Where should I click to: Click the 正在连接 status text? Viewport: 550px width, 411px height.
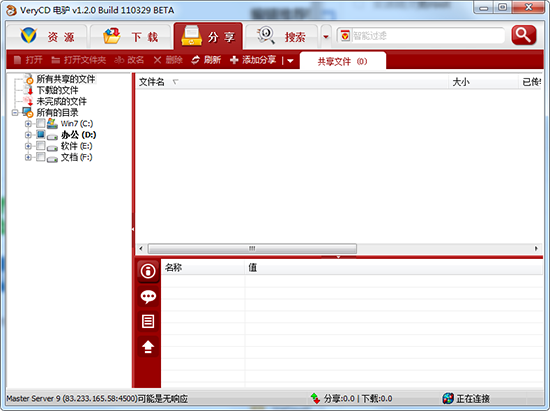[x=473, y=399]
